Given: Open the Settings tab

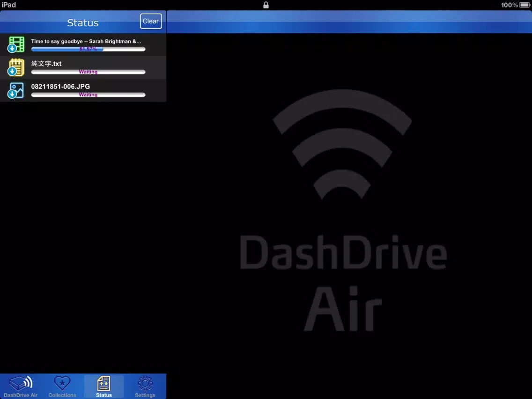Looking at the screenshot, I should point(145,386).
